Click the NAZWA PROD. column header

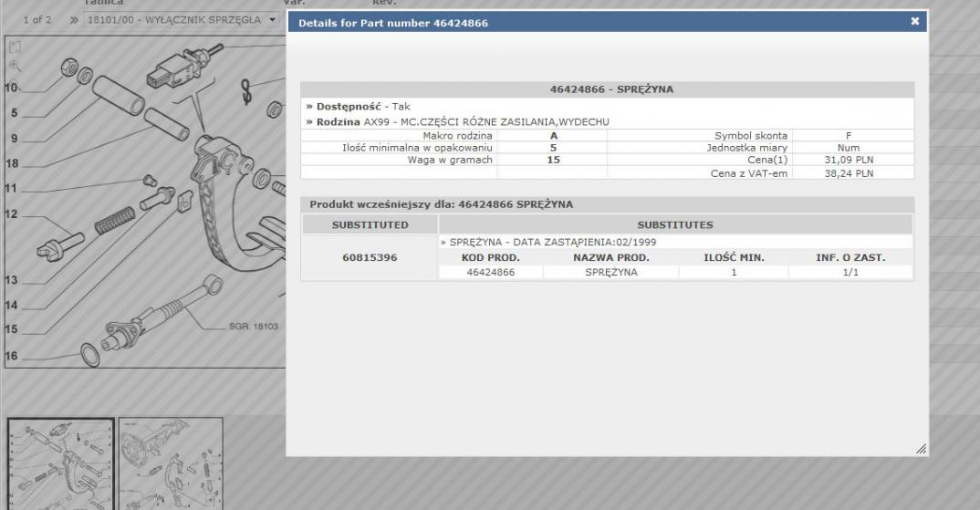click(x=611, y=257)
